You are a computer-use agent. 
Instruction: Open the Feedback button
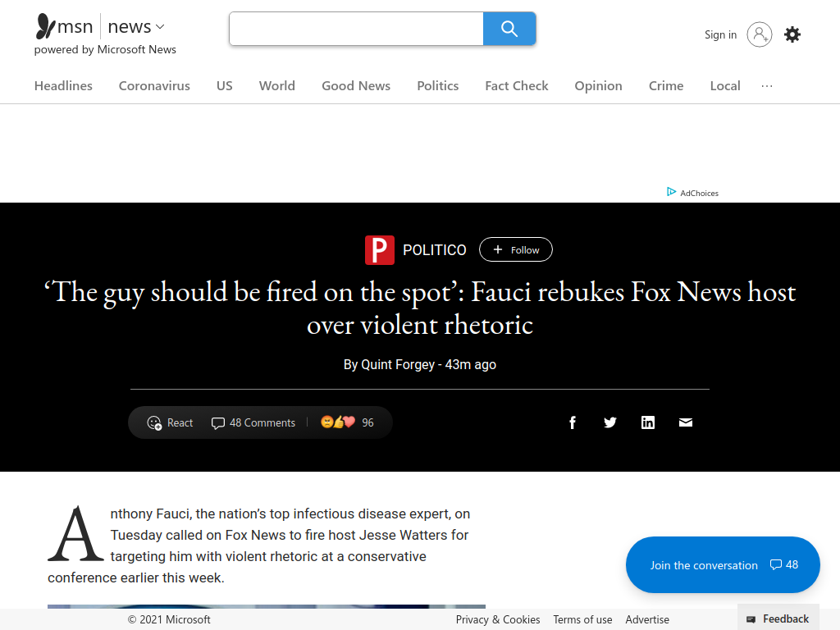(x=778, y=619)
